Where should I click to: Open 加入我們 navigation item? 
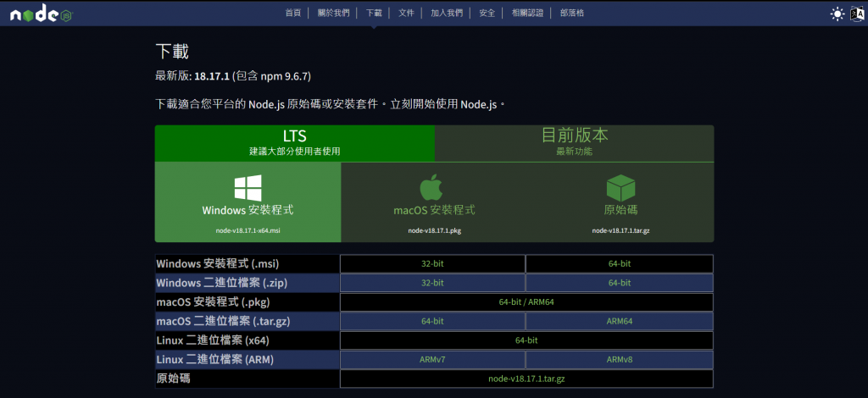coord(447,14)
